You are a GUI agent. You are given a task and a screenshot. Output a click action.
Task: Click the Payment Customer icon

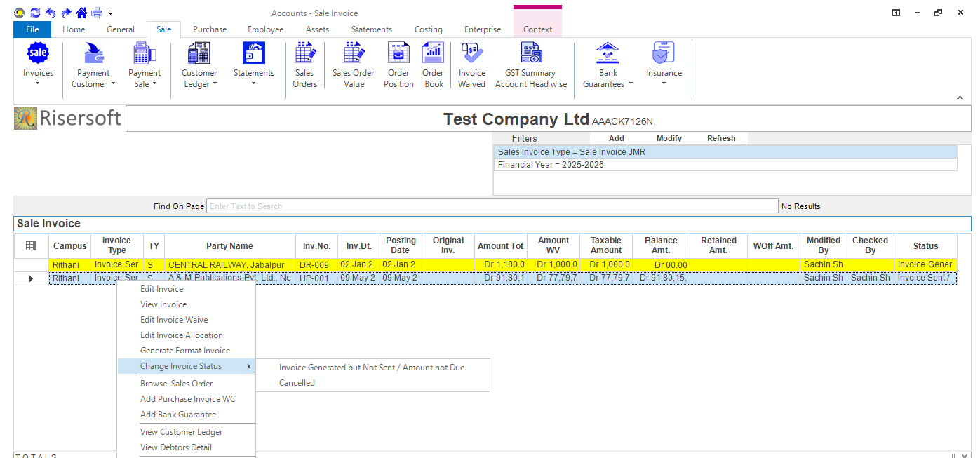point(93,53)
